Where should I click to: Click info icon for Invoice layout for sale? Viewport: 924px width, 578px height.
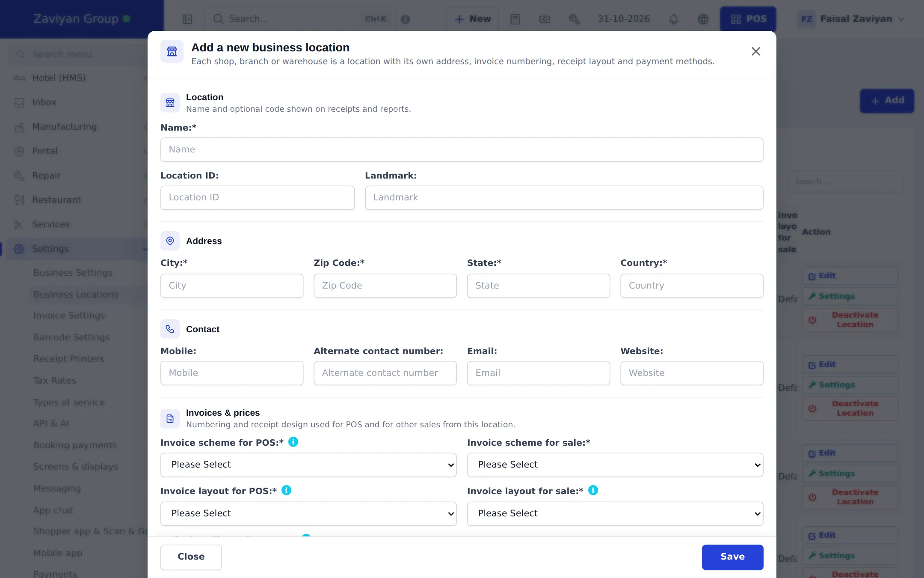coord(593,490)
